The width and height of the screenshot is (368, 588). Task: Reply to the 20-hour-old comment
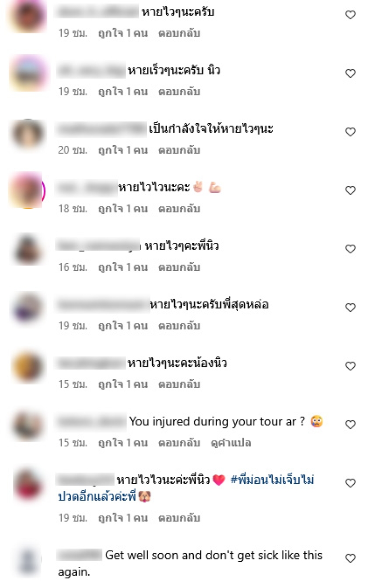(179, 150)
